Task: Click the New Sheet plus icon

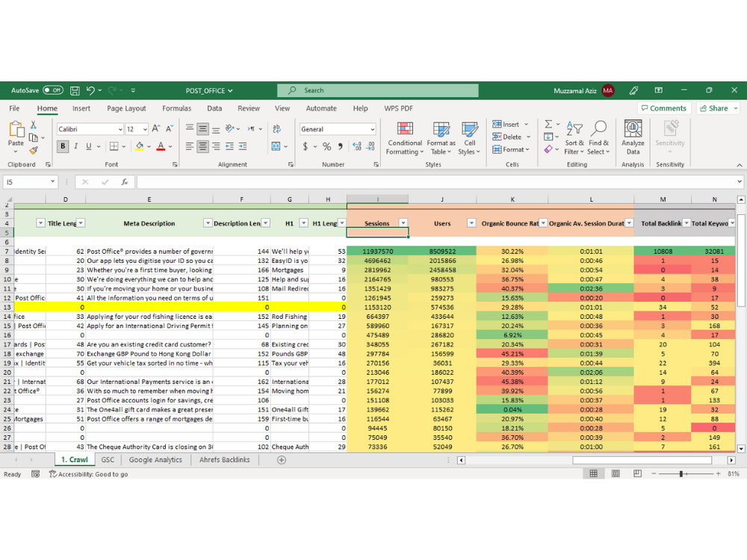Action: tap(282, 459)
